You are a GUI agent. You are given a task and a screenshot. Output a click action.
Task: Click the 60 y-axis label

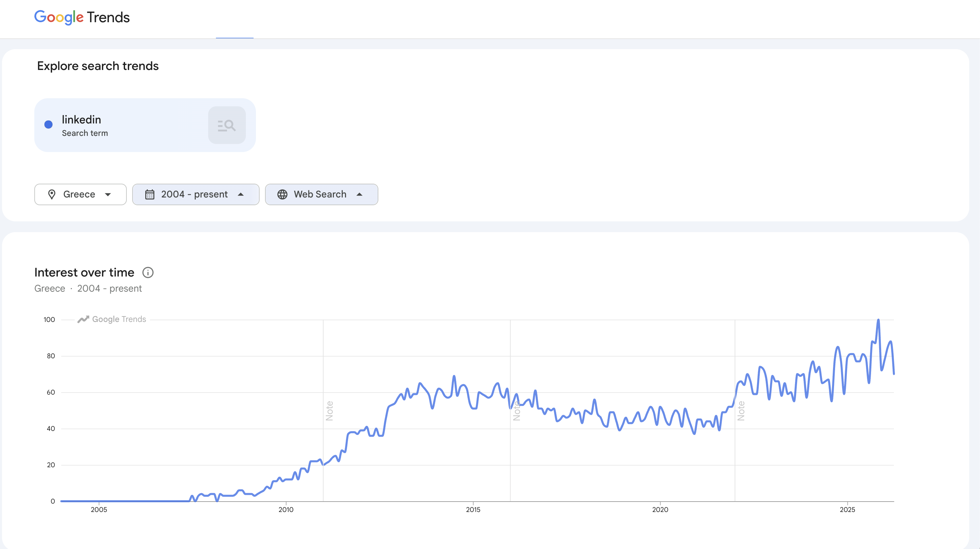[x=51, y=392]
